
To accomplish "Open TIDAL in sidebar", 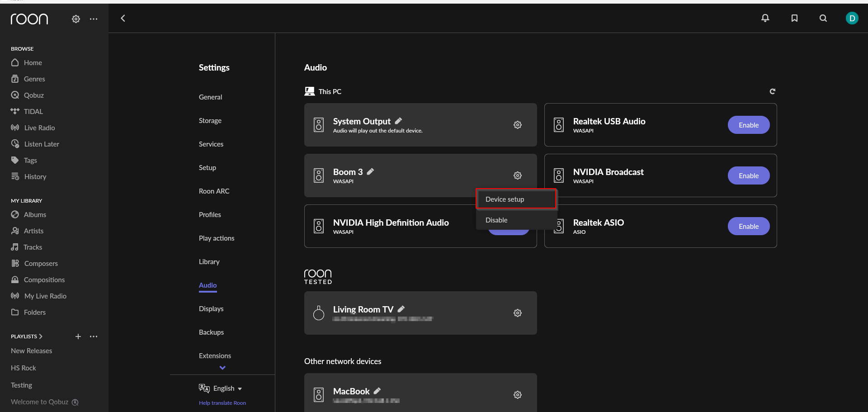I will (x=27, y=111).
